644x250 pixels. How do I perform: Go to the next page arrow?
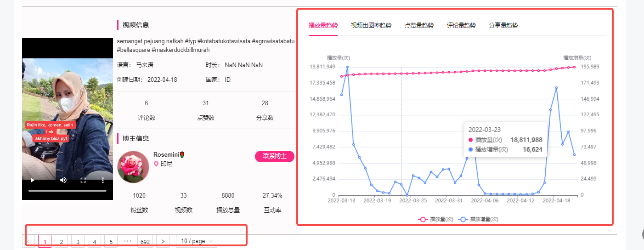click(x=163, y=241)
